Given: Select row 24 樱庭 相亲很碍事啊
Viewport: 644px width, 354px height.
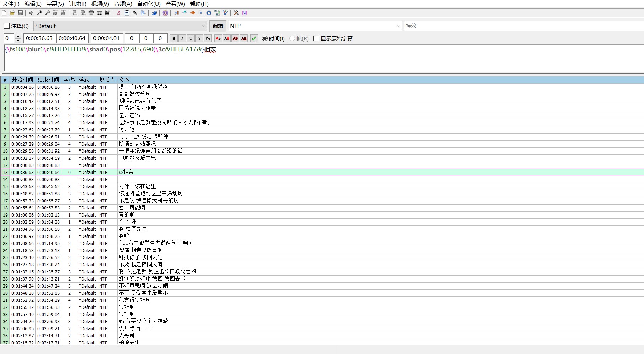Looking at the screenshot, I should pos(322,250).
